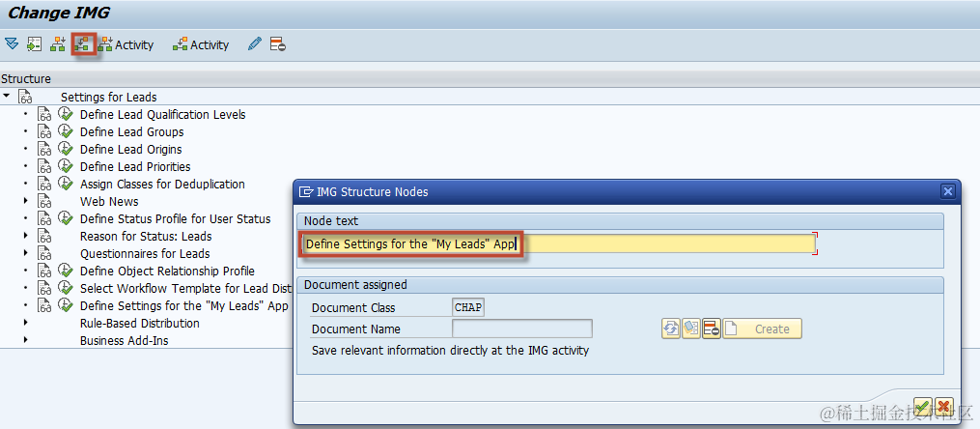This screenshot has width=980, height=429.
Task: Expand the Business Add-Ins node
Action: [26, 340]
